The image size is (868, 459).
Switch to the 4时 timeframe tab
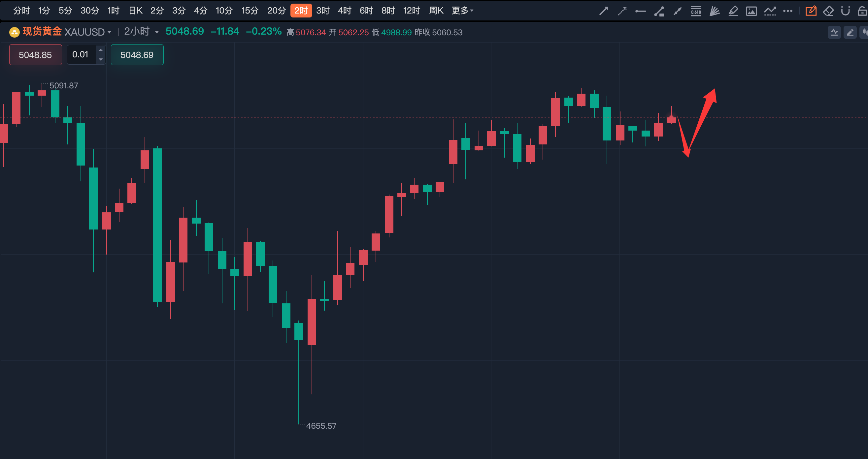(344, 11)
